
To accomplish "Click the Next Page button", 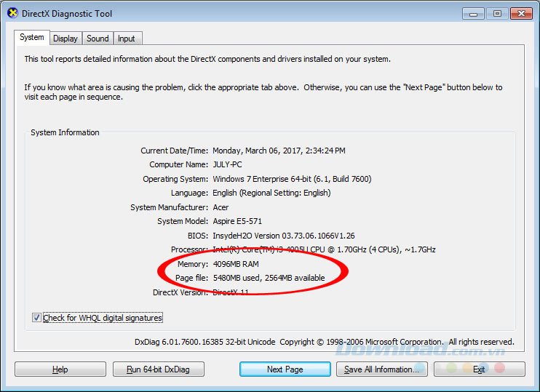I will click(x=285, y=369).
